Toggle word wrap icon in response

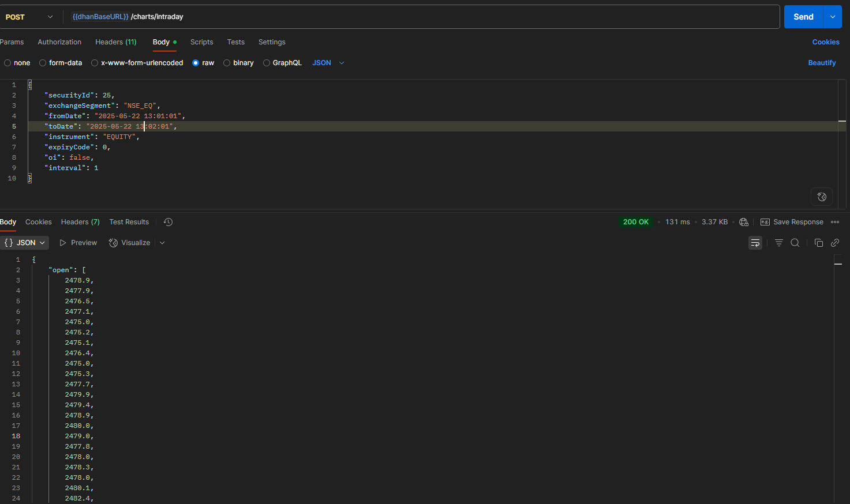(755, 243)
